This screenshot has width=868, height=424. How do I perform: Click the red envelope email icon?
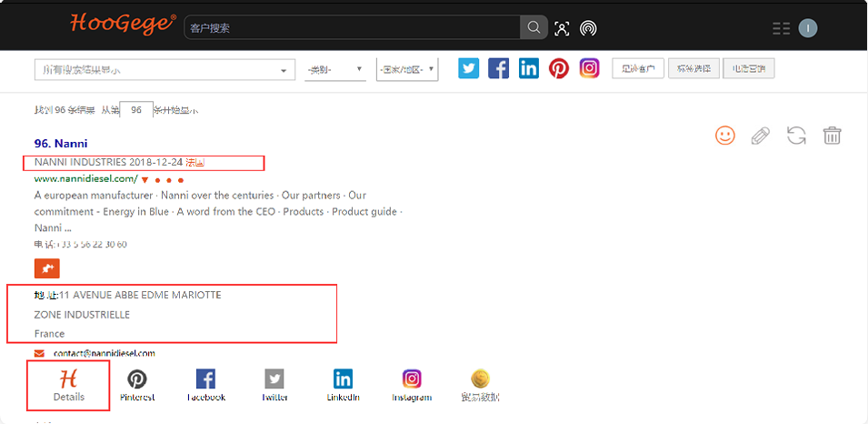click(x=39, y=353)
